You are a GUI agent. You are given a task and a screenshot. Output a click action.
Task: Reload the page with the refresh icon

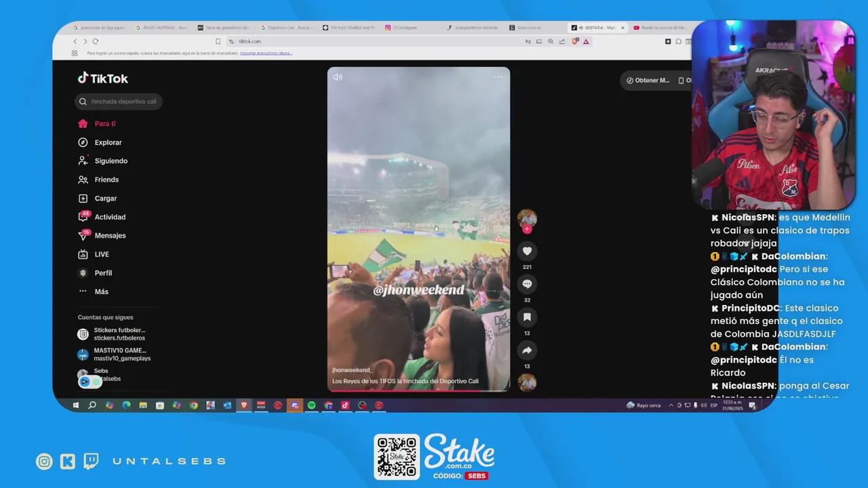click(96, 41)
